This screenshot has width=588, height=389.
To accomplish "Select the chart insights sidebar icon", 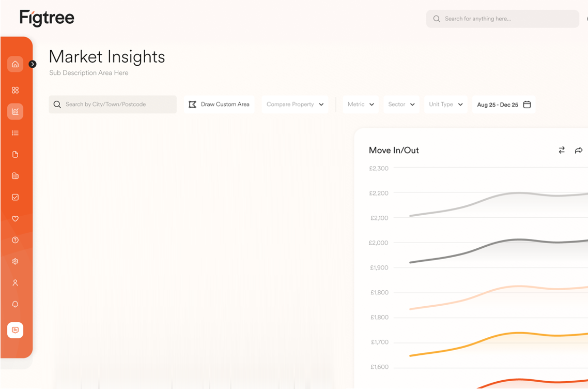I will pos(15,112).
